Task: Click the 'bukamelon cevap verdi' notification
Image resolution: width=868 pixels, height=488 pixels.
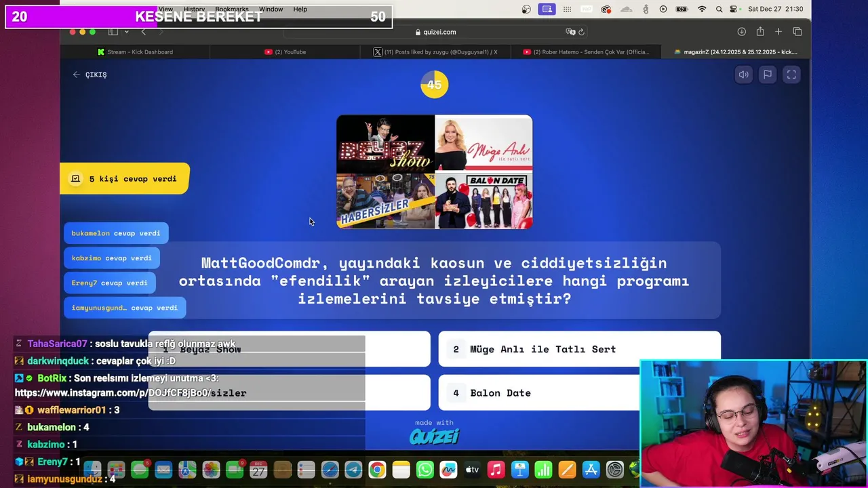Action: tap(116, 233)
